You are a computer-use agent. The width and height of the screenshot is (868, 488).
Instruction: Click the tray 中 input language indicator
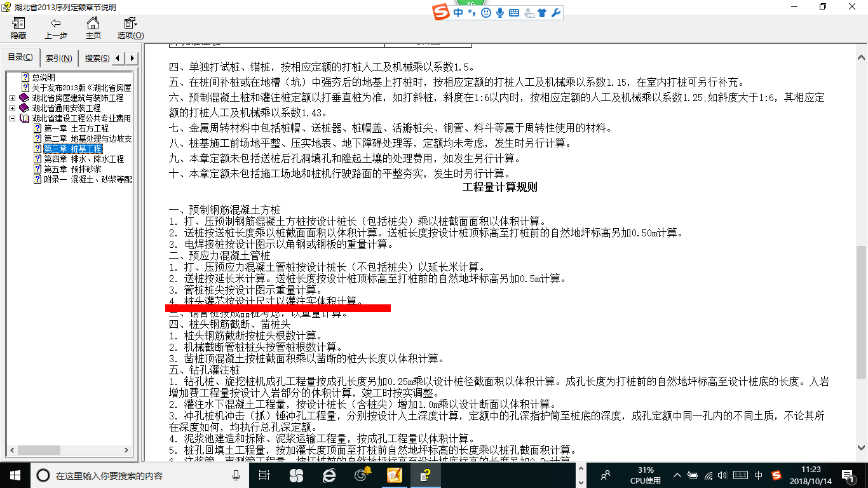pyautogui.click(x=759, y=475)
